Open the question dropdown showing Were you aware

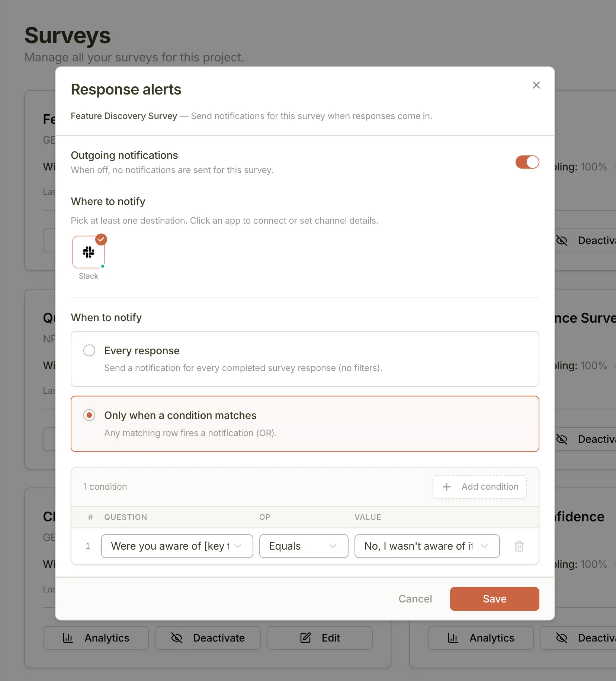[177, 546]
